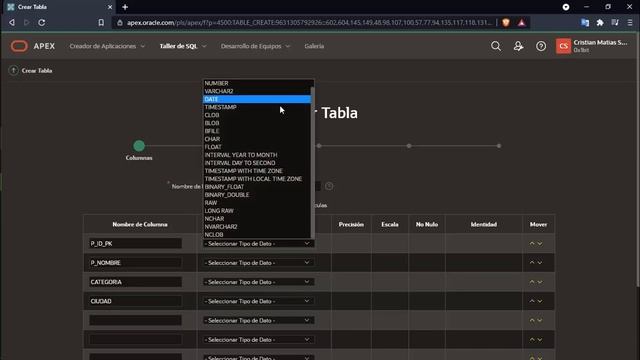Move CATEGORIA row up arrow
The image size is (640, 360).
pyautogui.click(x=532, y=282)
